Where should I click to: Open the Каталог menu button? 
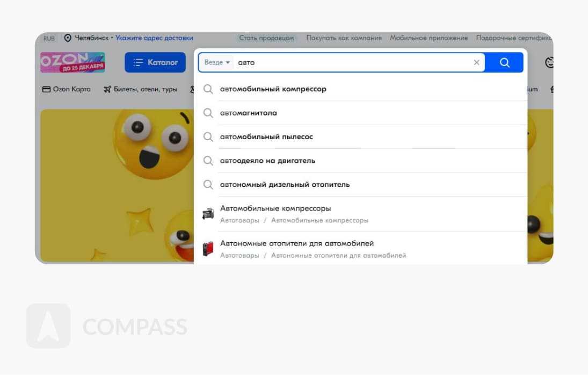coord(155,62)
